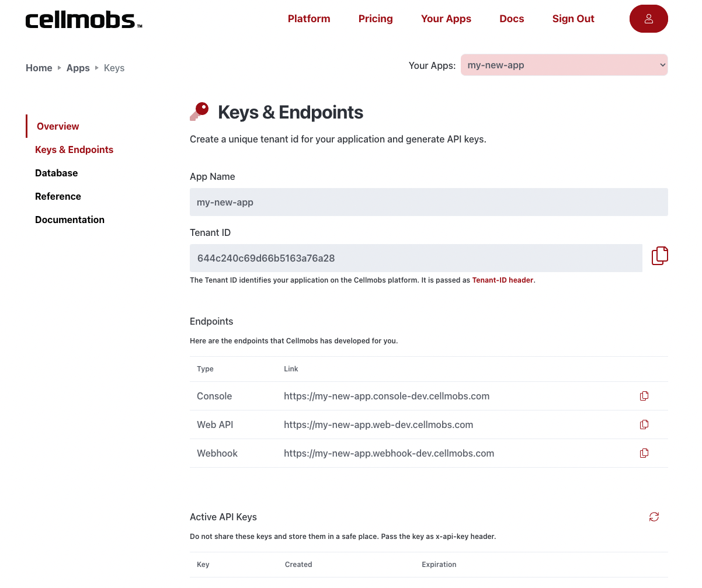Copy the Console endpoint link
The width and height of the screenshot is (702, 588).
pyautogui.click(x=644, y=396)
